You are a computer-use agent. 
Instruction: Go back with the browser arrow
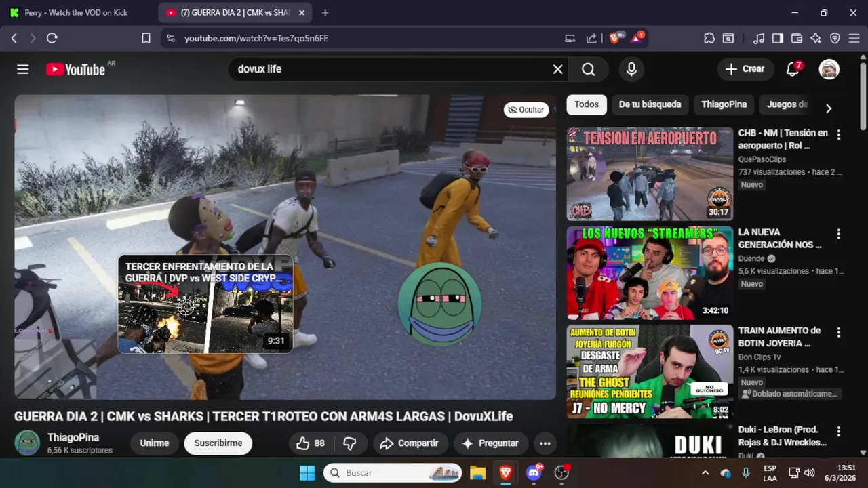coord(14,39)
